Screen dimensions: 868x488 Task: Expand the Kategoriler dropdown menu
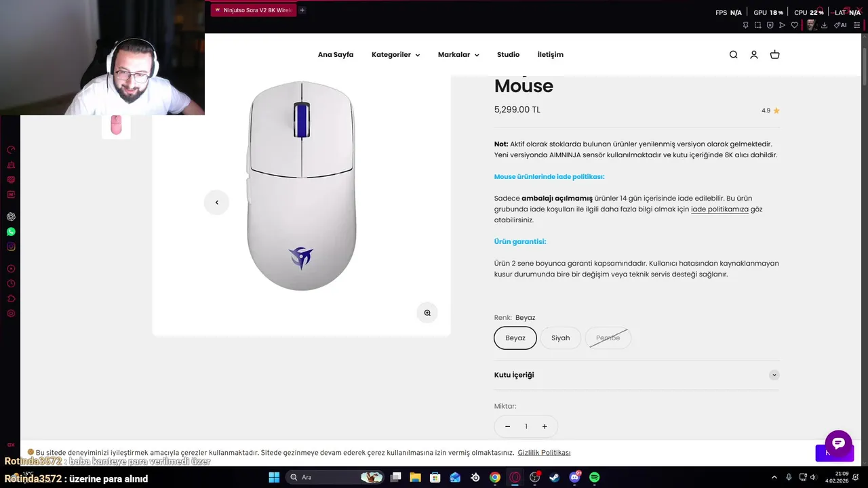tap(395, 55)
